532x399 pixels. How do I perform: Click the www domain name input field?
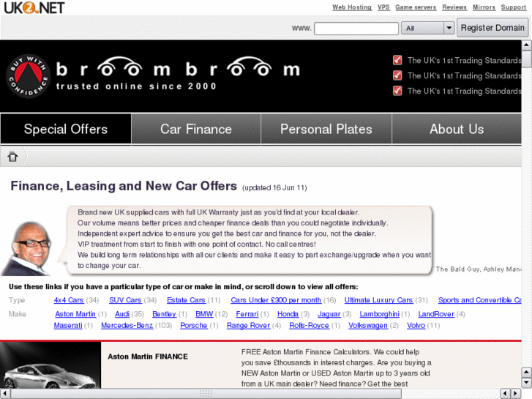pyautogui.click(x=356, y=28)
